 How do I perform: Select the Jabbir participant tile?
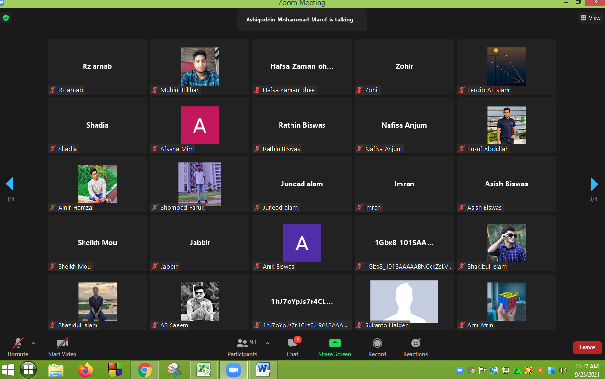[x=199, y=243]
